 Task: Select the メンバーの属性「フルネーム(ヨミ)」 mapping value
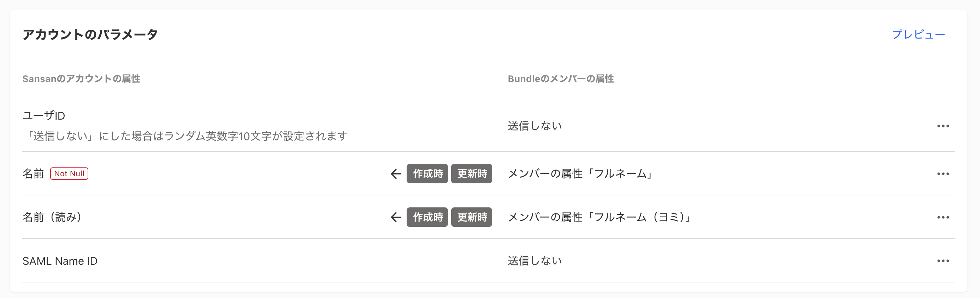600,217
